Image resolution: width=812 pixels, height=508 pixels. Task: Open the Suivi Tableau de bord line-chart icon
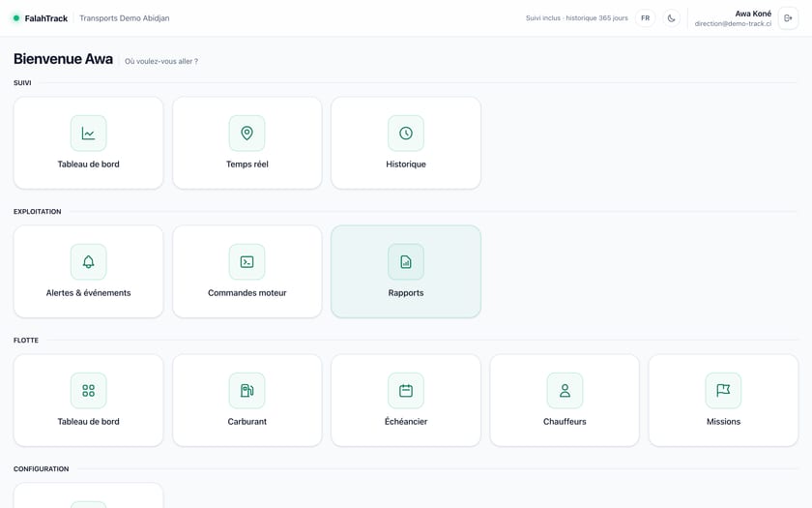[x=89, y=134]
